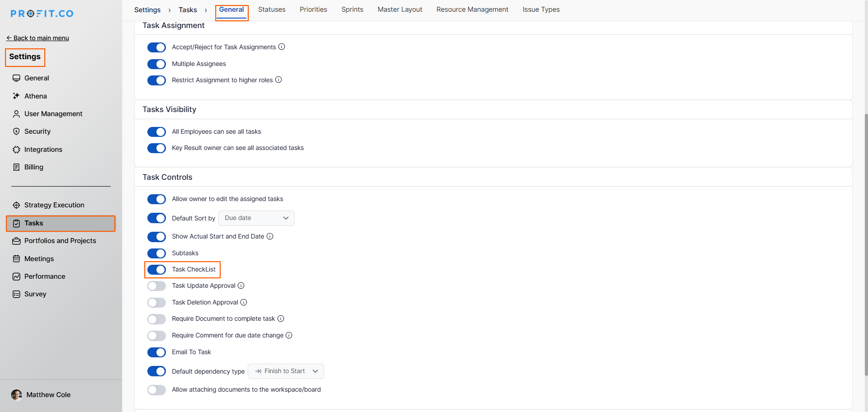Enable Require Comment for due date change
Screen dimensions: 868x412
click(x=156, y=336)
